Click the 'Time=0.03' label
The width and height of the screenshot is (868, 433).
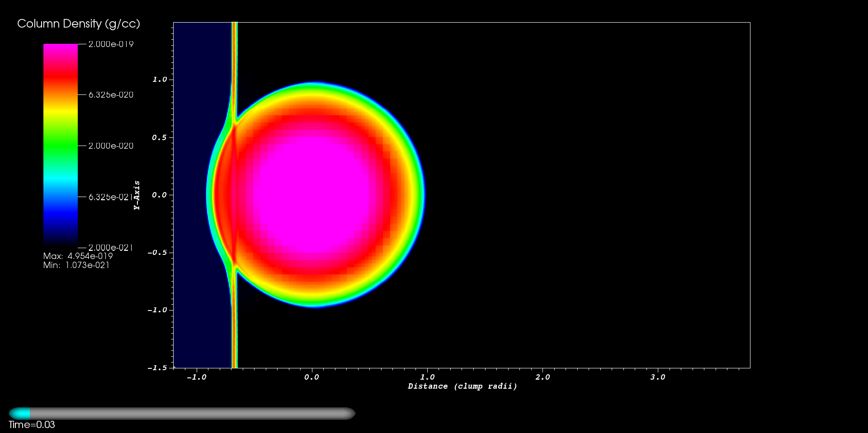pos(32,425)
